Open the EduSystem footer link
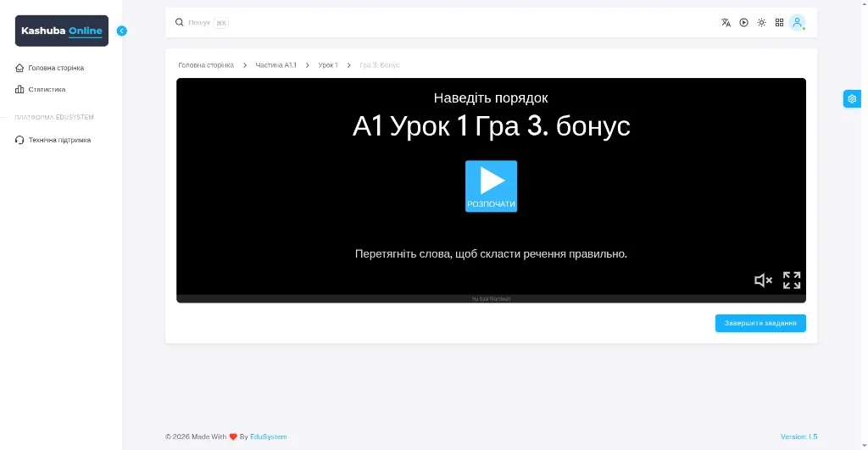 pos(269,436)
